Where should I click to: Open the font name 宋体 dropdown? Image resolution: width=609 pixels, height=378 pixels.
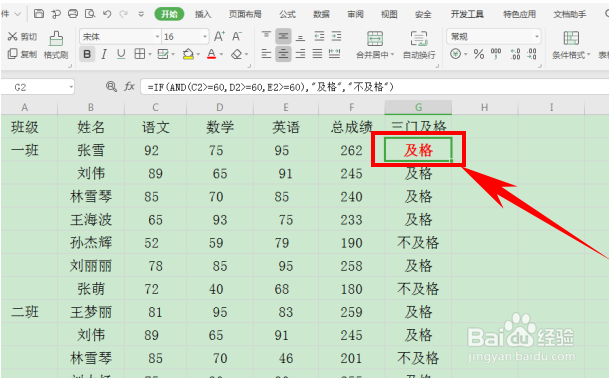click(157, 37)
